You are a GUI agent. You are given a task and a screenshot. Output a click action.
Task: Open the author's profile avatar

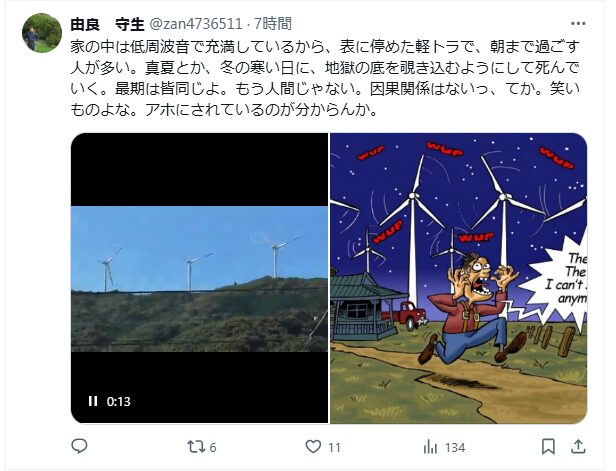(42, 33)
